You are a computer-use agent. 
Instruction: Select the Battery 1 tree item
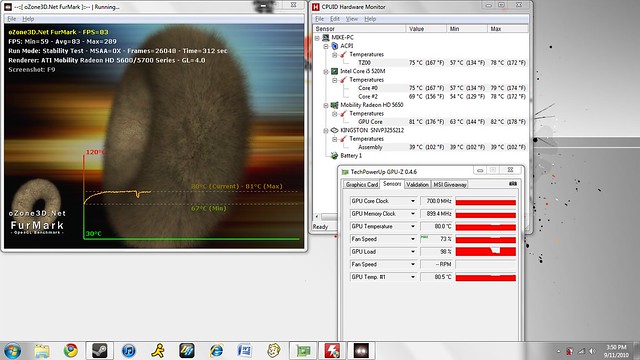351,156
